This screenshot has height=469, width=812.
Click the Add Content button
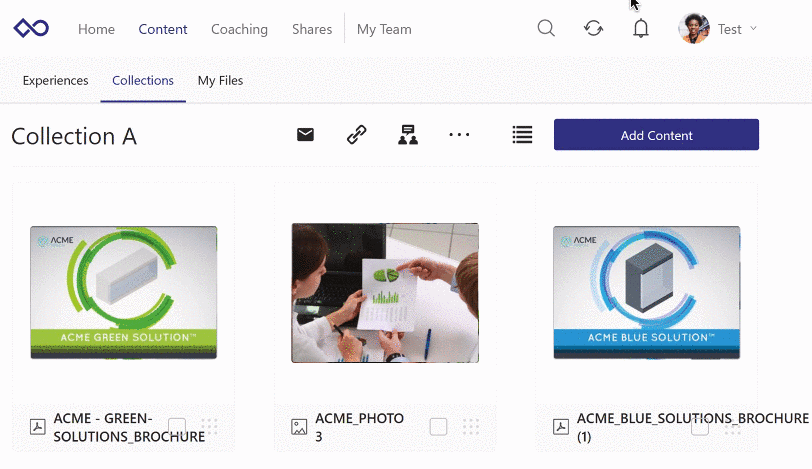click(x=656, y=135)
